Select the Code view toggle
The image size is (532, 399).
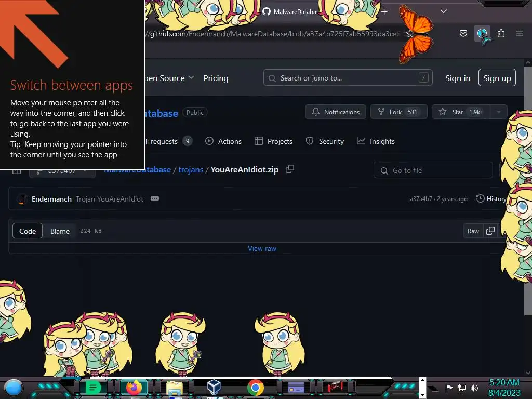click(x=28, y=231)
